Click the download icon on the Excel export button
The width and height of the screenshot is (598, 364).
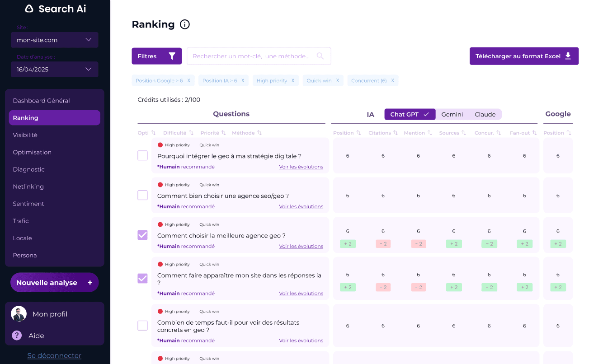569,56
